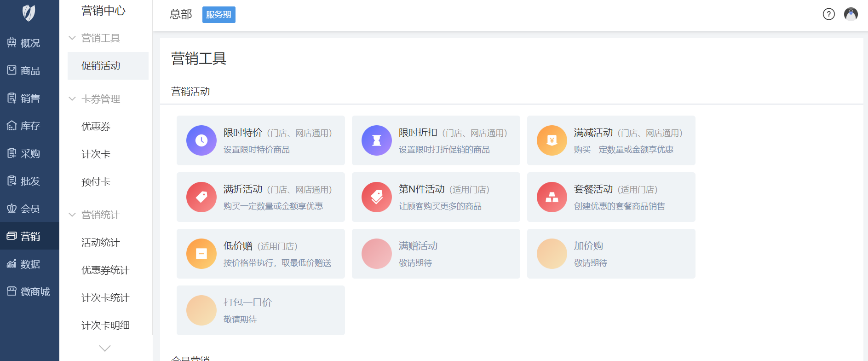Open the user avatar menu
The image size is (868, 361).
click(x=851, y=14)
